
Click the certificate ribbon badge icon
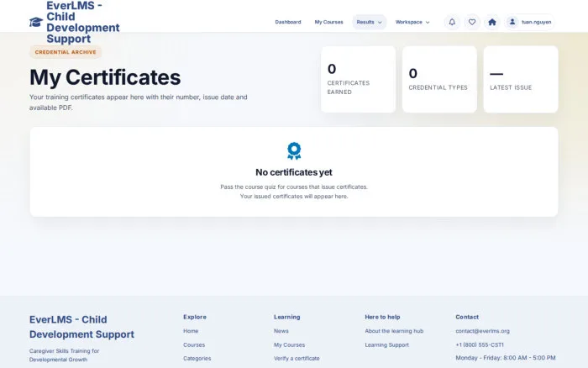[294, 150]
